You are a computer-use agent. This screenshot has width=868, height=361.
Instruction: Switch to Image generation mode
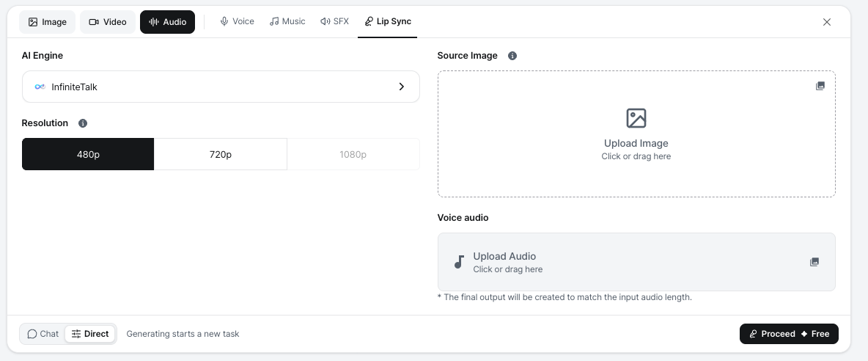pos(47,22)
